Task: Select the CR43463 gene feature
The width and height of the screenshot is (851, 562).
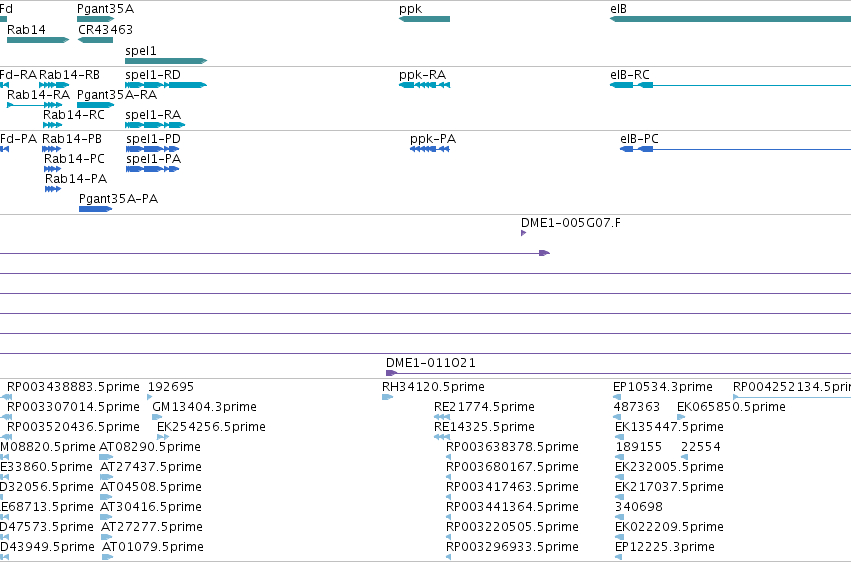Action: tap(96, 40)
